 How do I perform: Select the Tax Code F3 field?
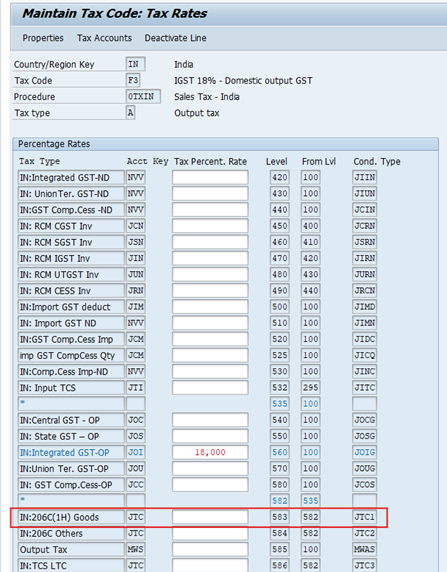133,80
